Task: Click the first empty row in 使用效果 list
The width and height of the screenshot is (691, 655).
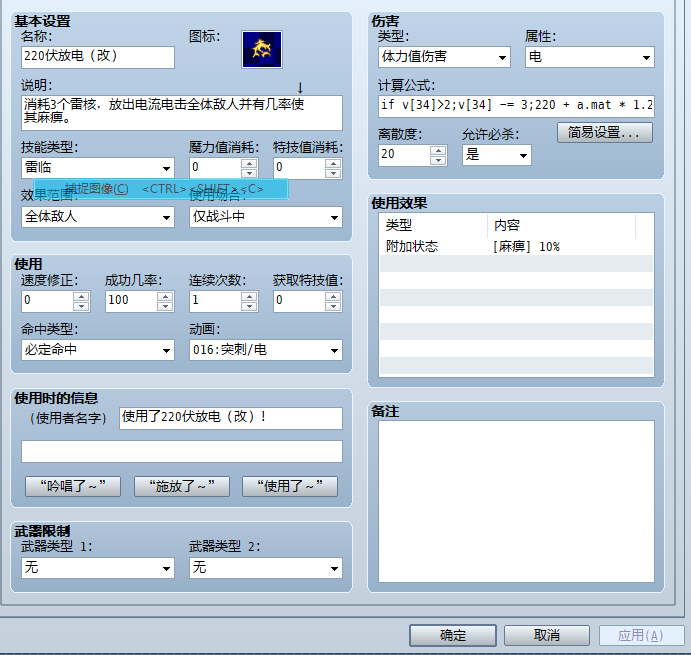Action: coord(516,264)
